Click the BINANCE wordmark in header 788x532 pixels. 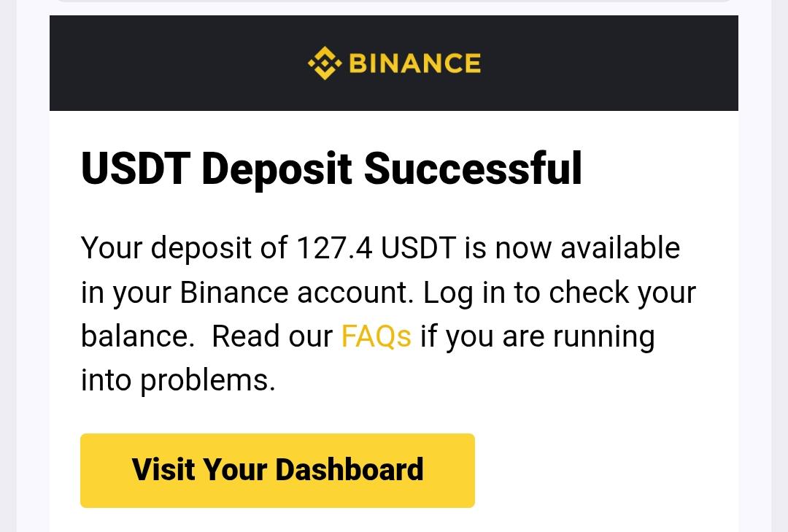[414, 63]
